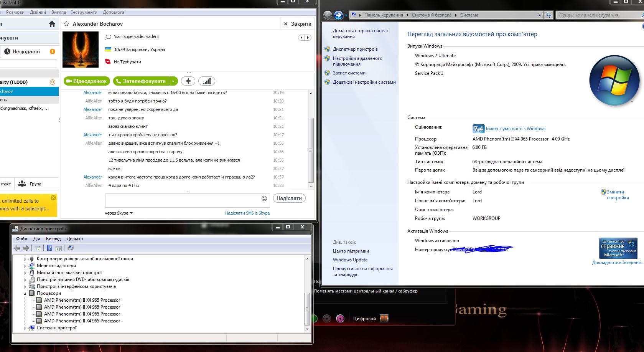Click the plus add-participants button in Skype
The image size is (644, 352).
coord(188,81)
